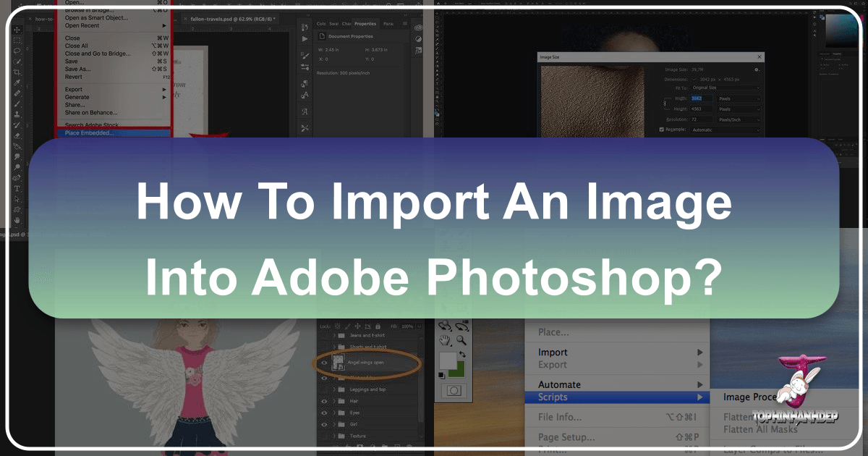Screen dimensions: 868x456
Task: Switch to the Properties panel tab
Action: [365, 24]
